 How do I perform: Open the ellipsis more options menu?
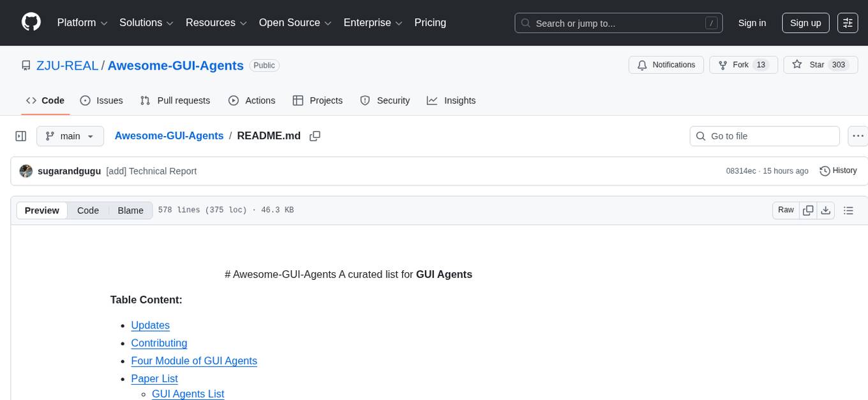(858, 136)
